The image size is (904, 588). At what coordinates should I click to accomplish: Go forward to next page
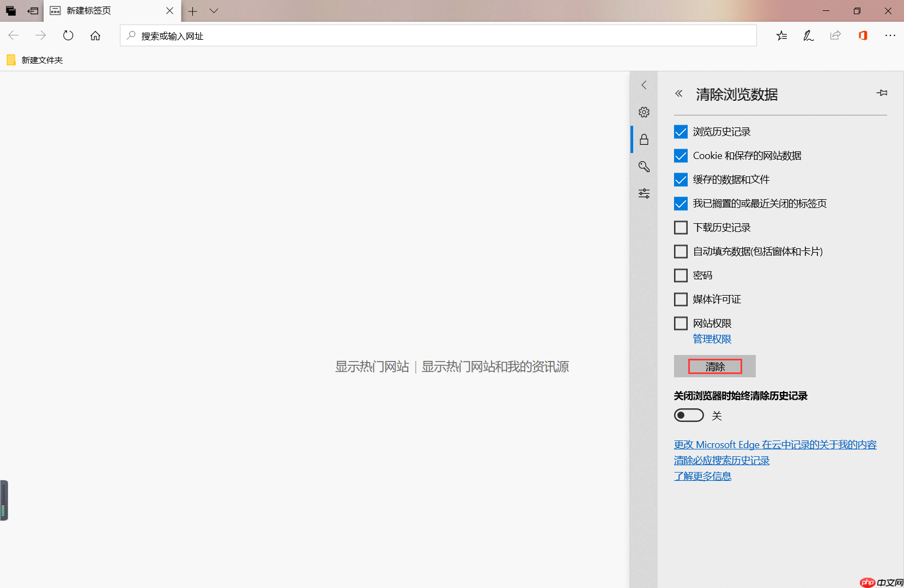[x=41, y=35]
